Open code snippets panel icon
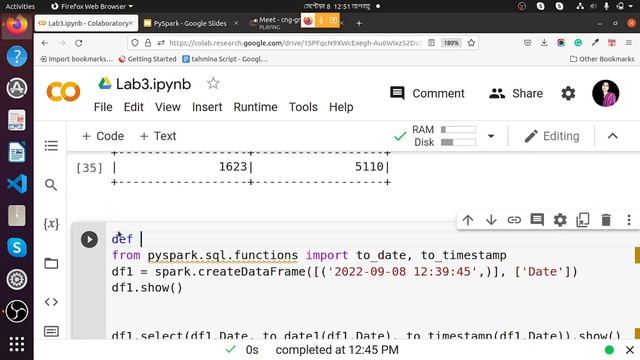This screenshot has width=640, height=360. click(x=51, y=302)
